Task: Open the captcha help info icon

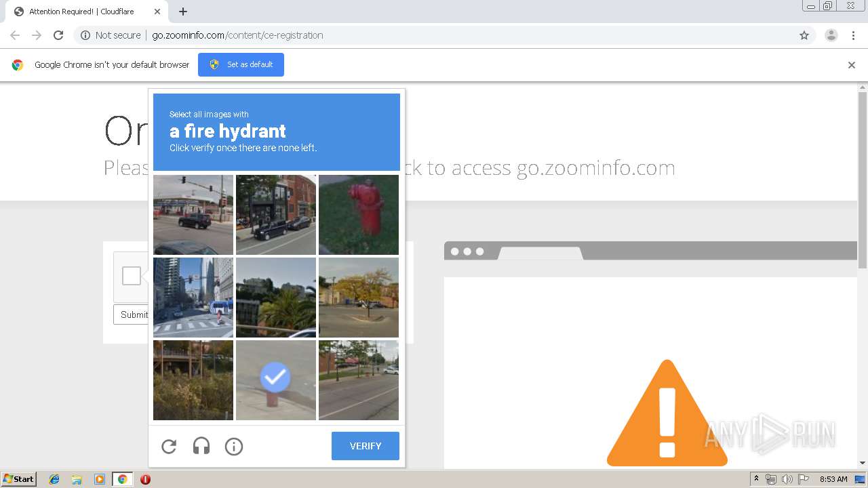Action: [234, 446]
